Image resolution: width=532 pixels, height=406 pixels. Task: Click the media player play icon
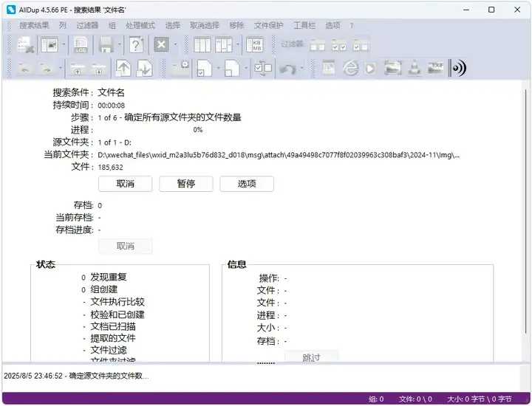[370, 69]
